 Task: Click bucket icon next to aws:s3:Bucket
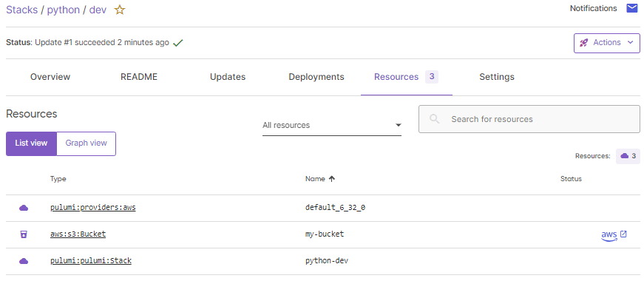click(x=24, y=234)
